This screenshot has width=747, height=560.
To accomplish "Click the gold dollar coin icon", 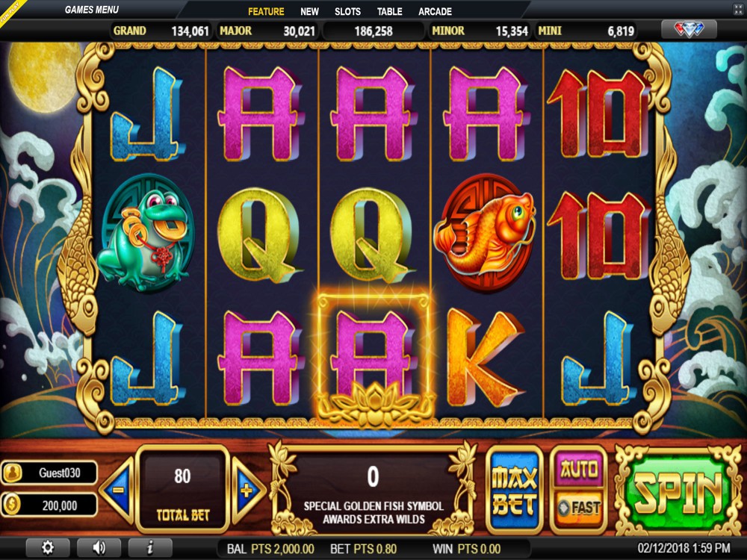I will click(x=12, y=505).
